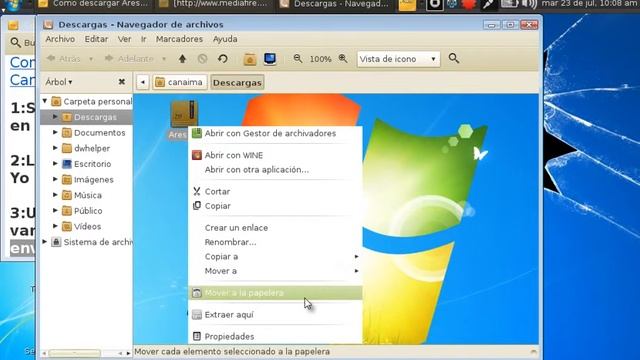Choose Propiedades in context menu
Screen dimensions: 640x360
click(x=275, y=336)
